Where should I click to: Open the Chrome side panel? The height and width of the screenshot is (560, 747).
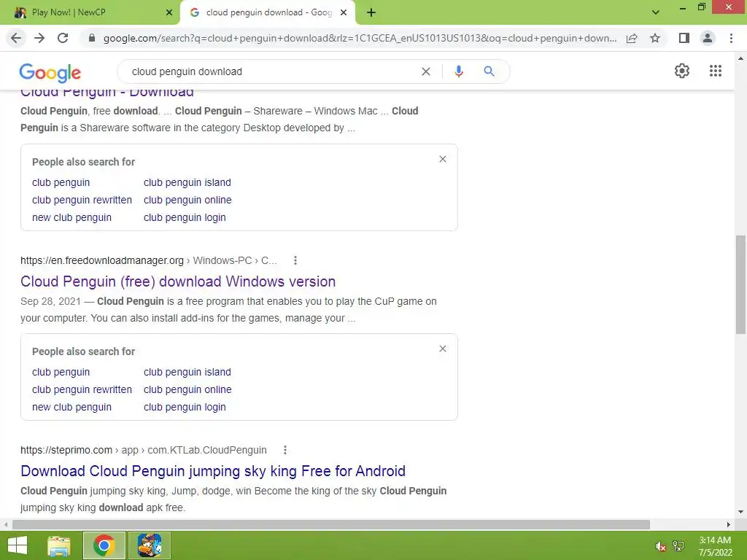684,38
